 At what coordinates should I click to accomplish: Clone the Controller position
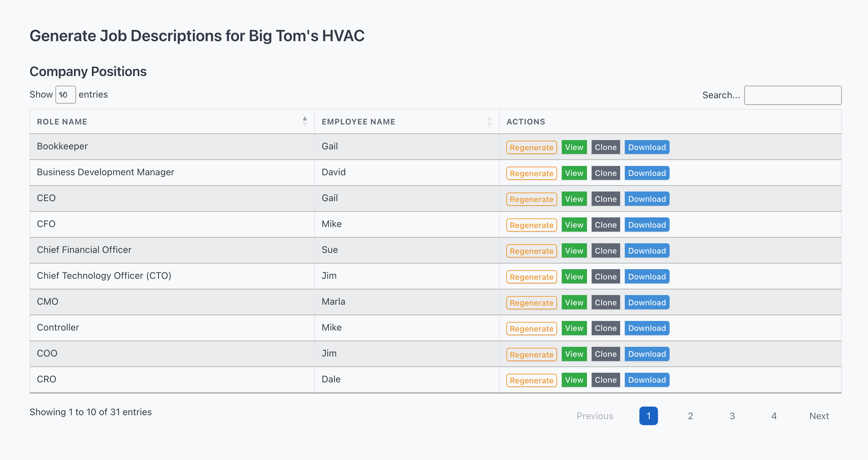point(606,328)
